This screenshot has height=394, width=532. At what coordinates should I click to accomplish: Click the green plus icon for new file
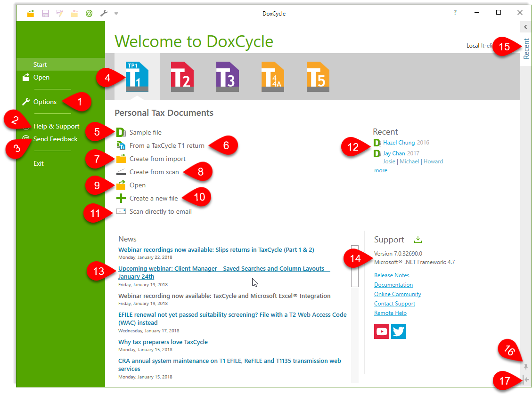[x=121, y=198]
